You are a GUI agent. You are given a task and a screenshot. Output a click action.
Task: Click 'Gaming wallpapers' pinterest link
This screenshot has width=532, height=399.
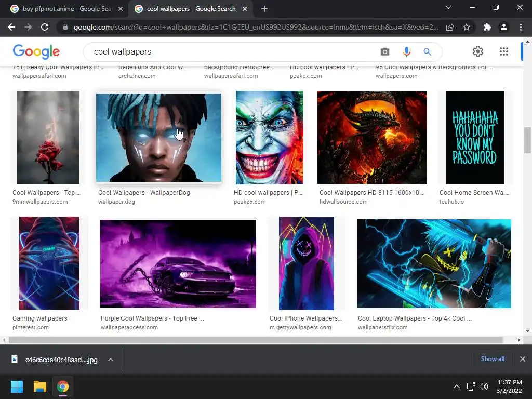tap(39, 318)
